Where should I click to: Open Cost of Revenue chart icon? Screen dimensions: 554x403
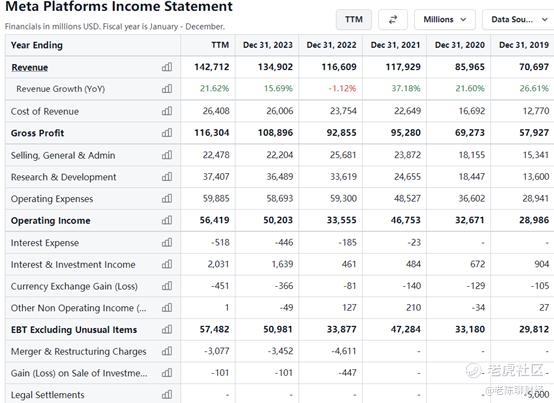point(167,111)
